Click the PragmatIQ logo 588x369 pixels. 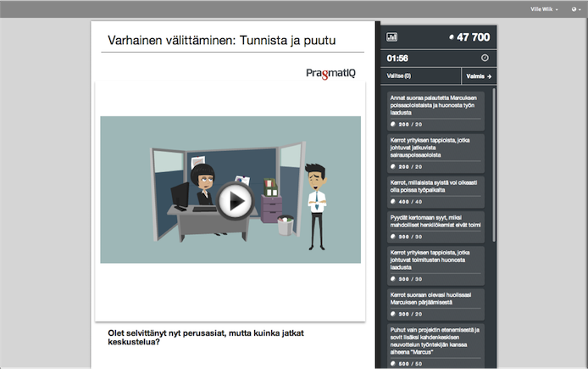pos(331,73)
